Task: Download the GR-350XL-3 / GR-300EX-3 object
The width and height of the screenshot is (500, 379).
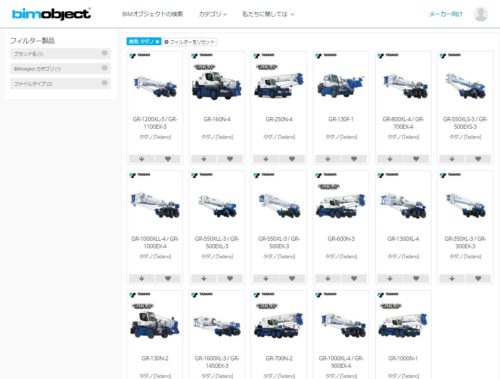Action: point(452,278)
